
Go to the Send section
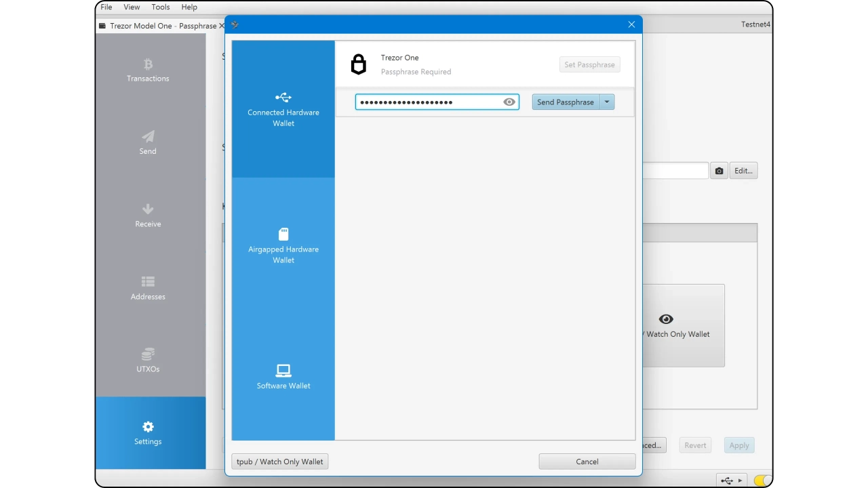click(x=148, y=143)
